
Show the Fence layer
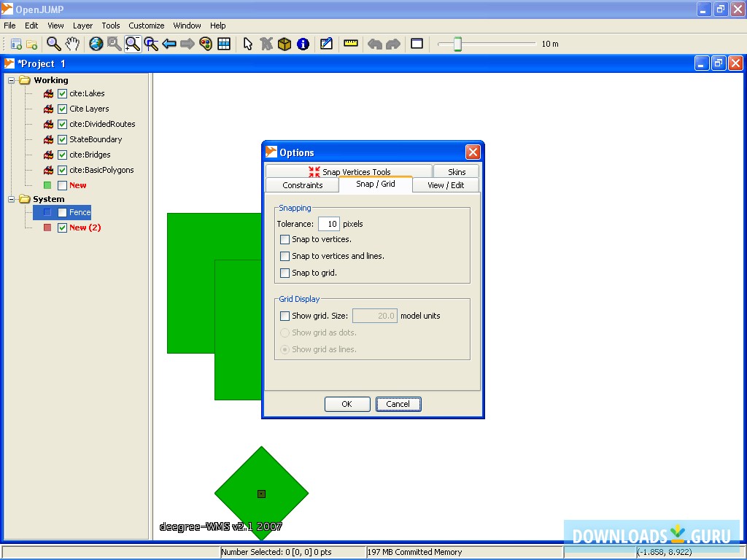click(x=63, y=212)
